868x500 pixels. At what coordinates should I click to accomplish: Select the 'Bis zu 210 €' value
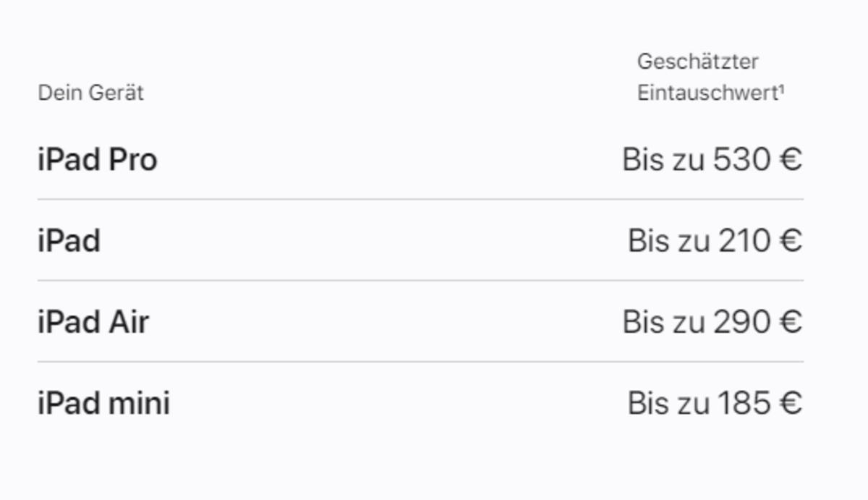point(715,240)
